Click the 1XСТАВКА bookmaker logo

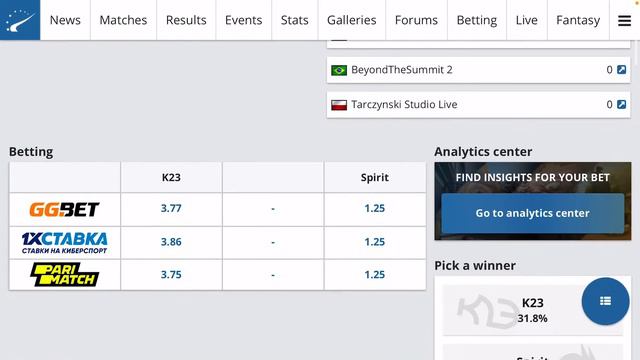click(64, 243)
